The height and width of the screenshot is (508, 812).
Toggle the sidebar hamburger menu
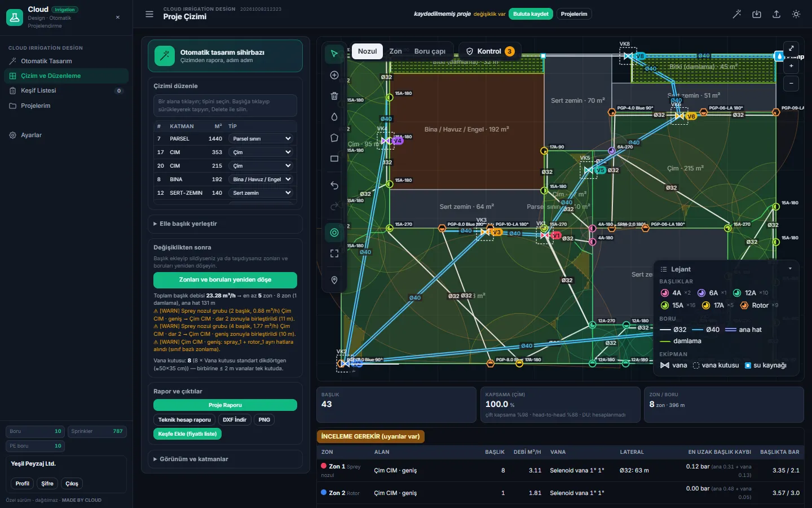pyautogui.click(x=149, y=14)
